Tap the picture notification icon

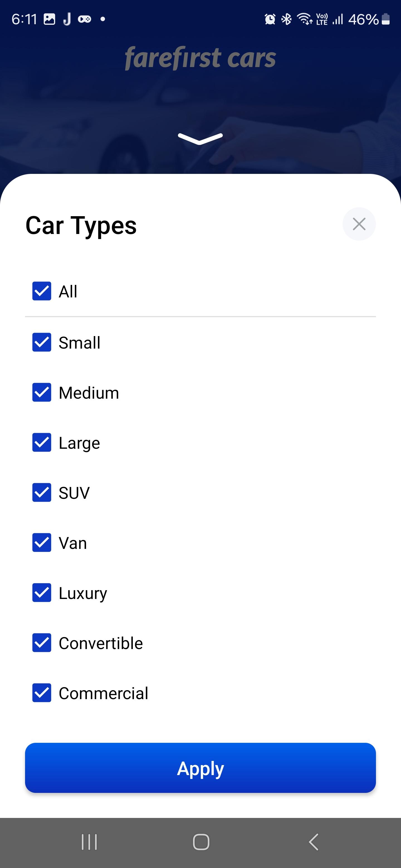[49, 19]
